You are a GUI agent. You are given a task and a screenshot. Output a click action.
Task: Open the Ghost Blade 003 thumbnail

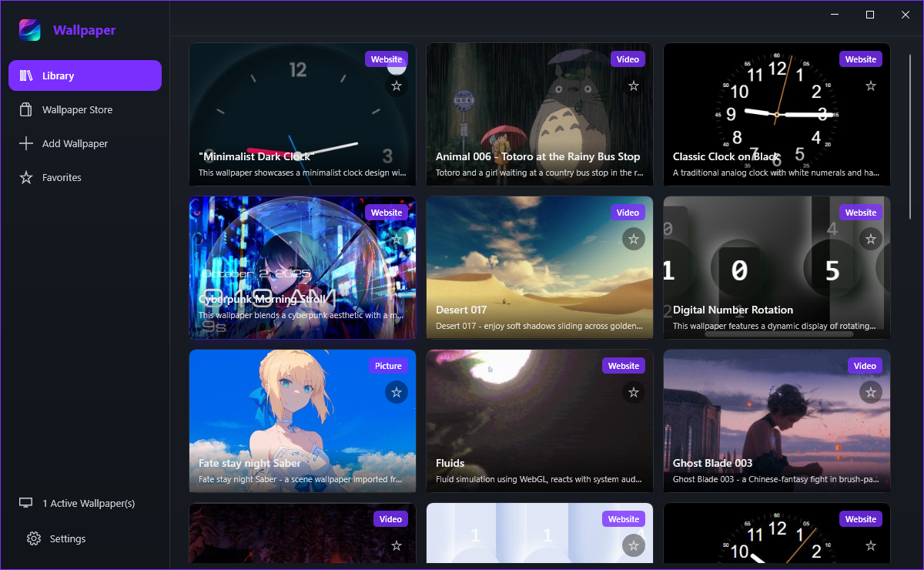pos(777,421)
